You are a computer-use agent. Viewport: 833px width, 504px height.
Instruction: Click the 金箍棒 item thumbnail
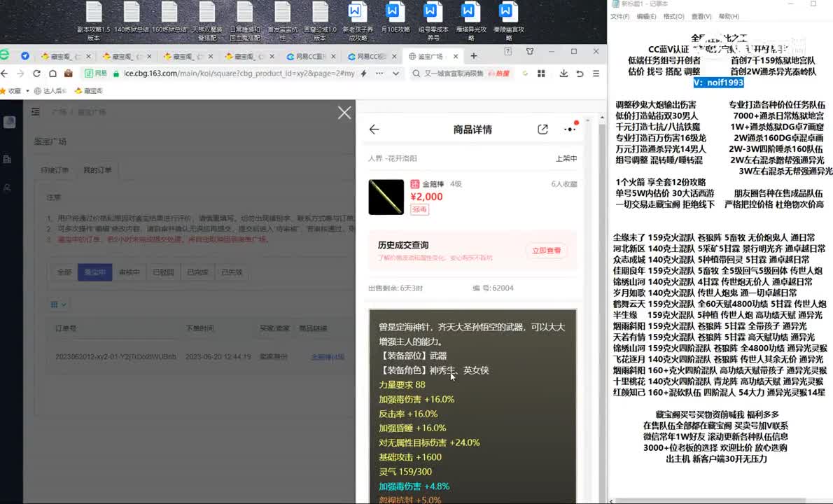click(386, 197)
